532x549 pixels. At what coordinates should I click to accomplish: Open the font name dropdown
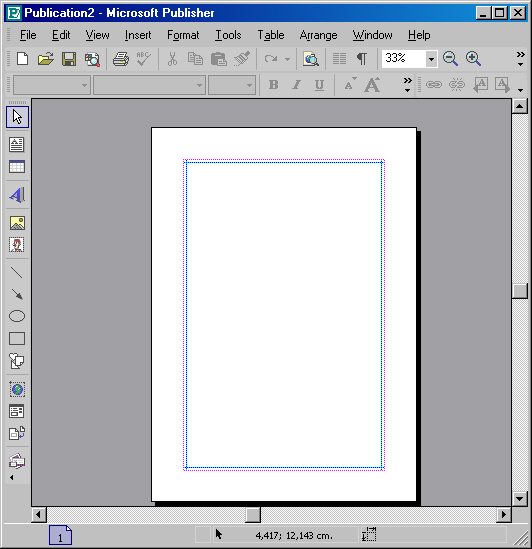point(149,85)
